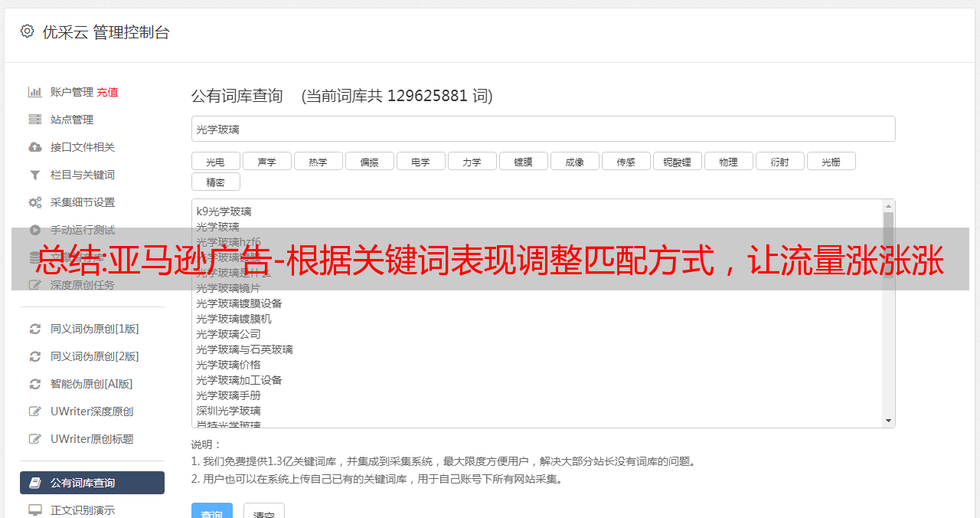Select the 精密 tag button
This screenshot has width=980, height=518.
pos(215,182)
